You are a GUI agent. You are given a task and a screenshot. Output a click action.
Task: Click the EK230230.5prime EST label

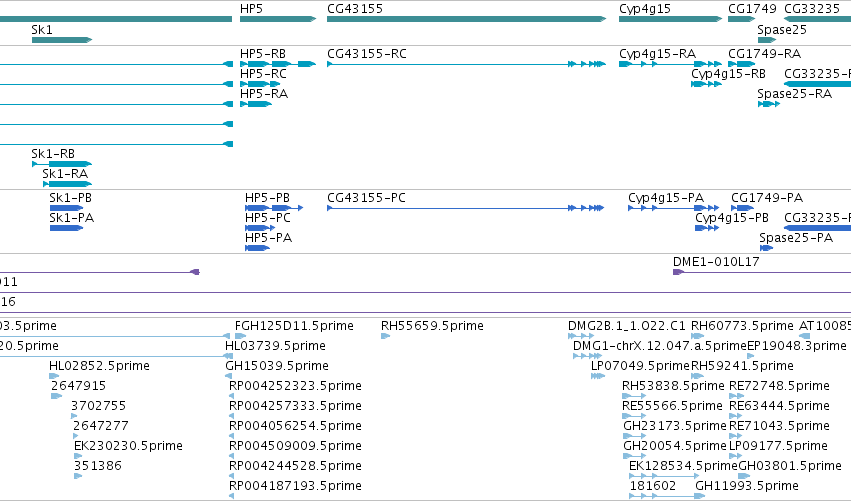(x=128, y=446)
